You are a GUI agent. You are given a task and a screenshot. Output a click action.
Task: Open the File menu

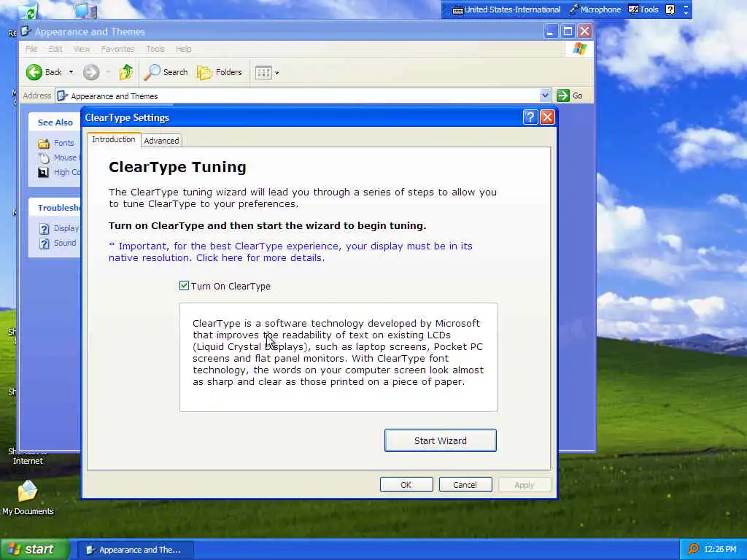[x=31, y=49]
